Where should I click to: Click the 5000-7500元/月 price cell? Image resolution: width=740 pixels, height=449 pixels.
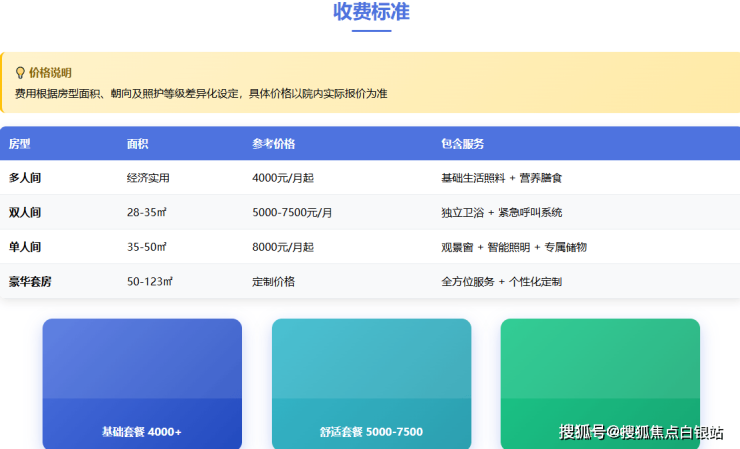tap(292, 213)
